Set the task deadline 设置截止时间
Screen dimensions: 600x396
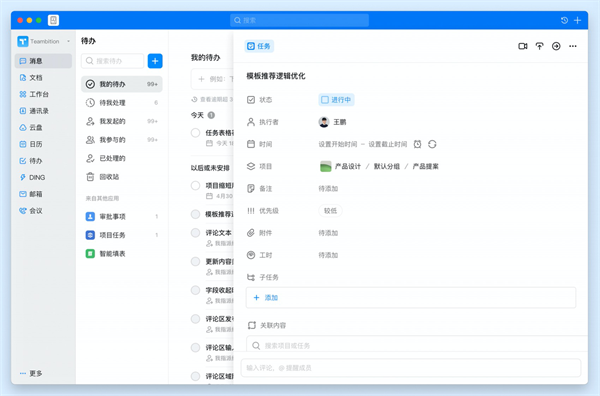388,144
